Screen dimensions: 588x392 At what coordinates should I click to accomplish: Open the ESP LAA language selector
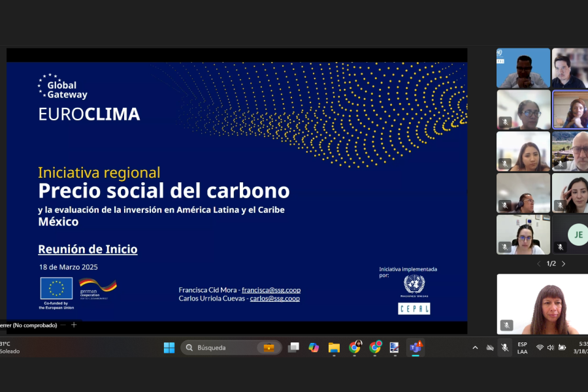[523, 348]
